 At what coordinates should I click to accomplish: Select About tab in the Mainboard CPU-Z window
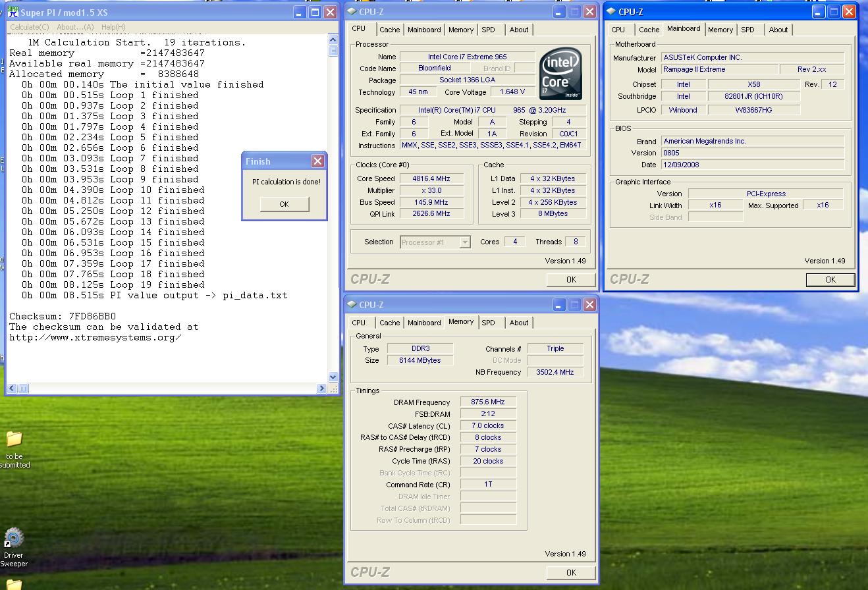pos(778,30)
